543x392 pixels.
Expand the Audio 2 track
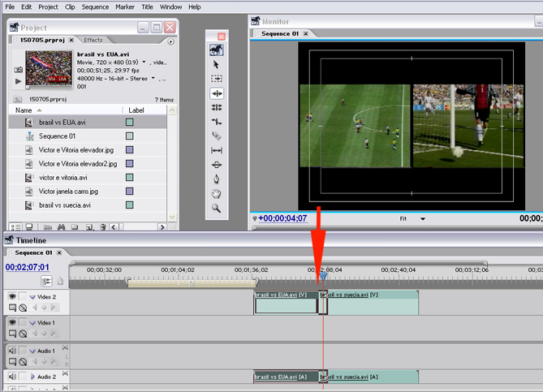(32, 377)
